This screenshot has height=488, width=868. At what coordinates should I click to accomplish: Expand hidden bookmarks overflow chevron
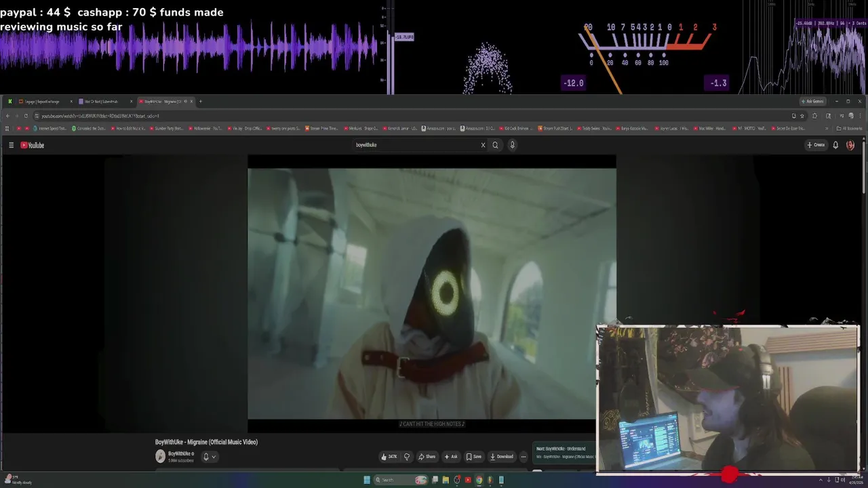(x=826, y=128)
